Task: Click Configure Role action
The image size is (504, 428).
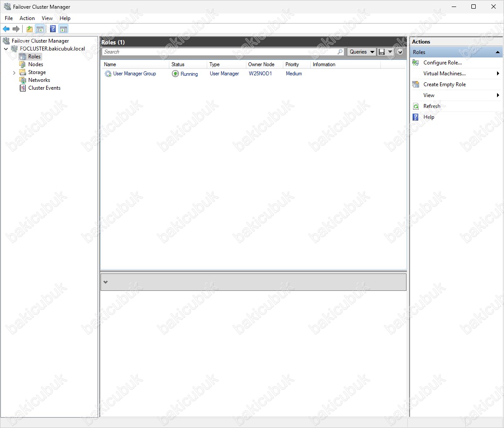Action: pos(442,63)
